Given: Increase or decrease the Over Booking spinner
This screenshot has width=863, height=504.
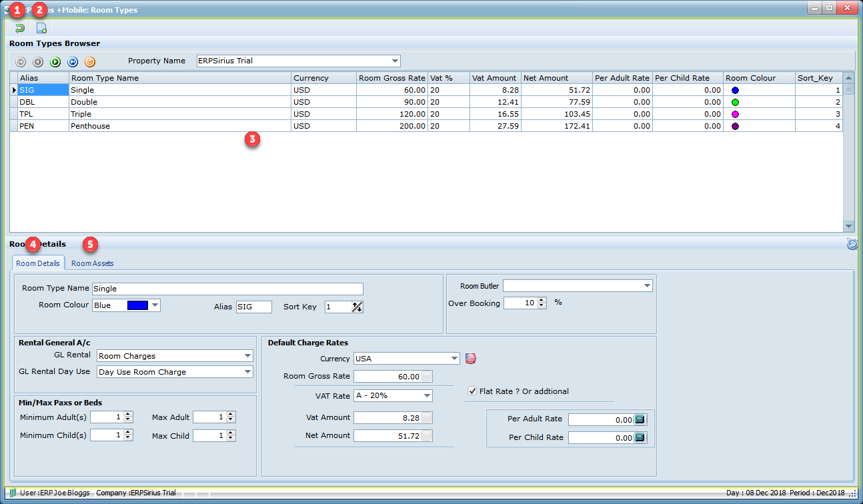Looking at the screenshot, I should click(x=542, y=303).
